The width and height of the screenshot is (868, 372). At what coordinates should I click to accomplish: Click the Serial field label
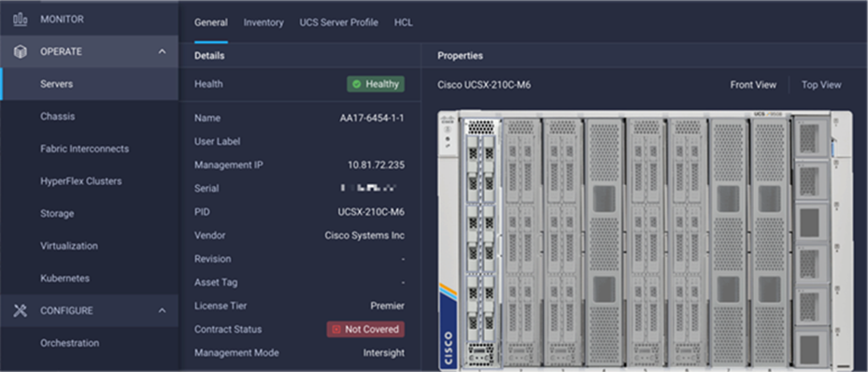click(206, 188)
